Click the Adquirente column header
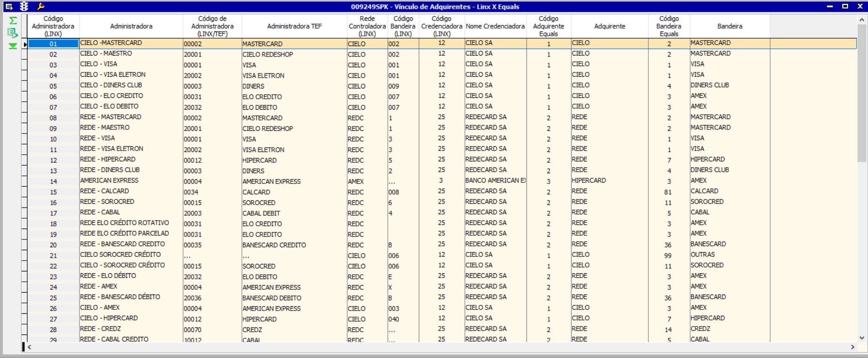This screenshot has width=868, height=358. tap(610, 26)
